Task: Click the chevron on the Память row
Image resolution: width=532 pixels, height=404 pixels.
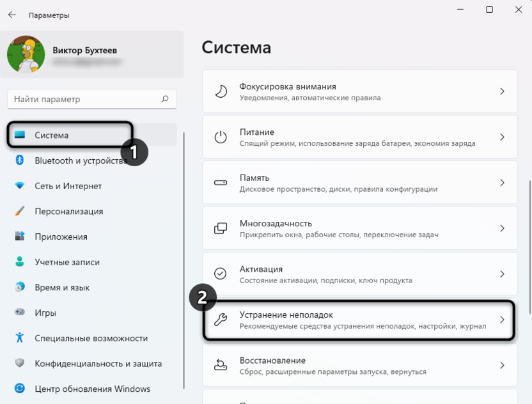Action: pyautogui.click(x=502, y=182)
